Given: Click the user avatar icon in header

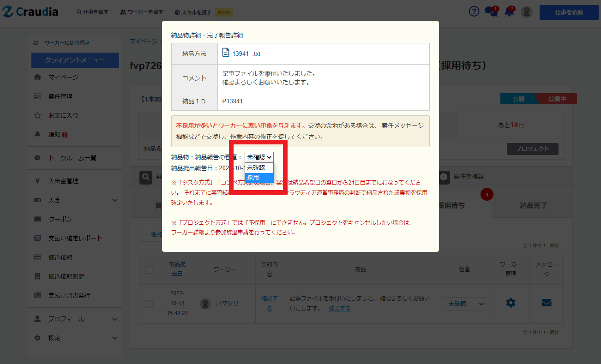Looking at the screenshot, I should 526,12.
